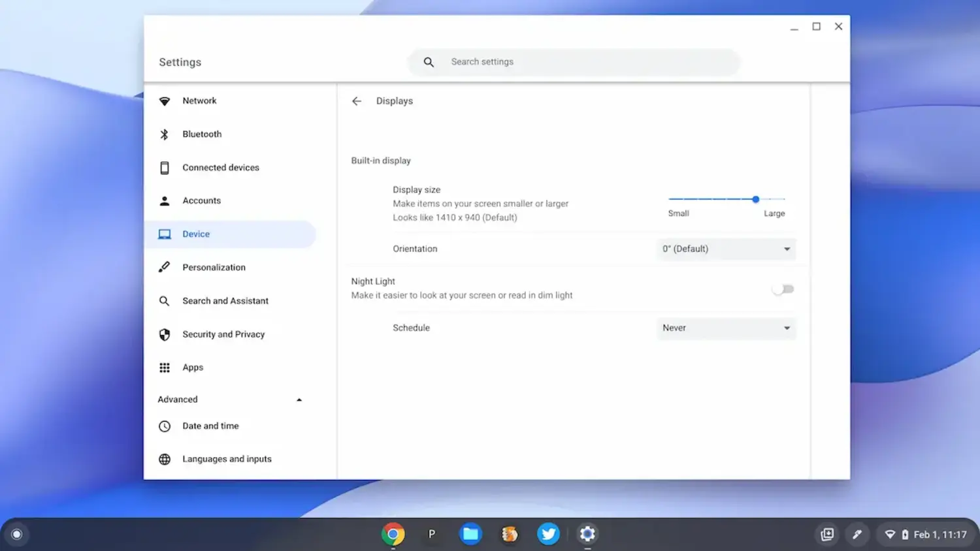Click the 'Large' slider label
The height and width of the screenshot is (551, 980).
tap(774, 213)
